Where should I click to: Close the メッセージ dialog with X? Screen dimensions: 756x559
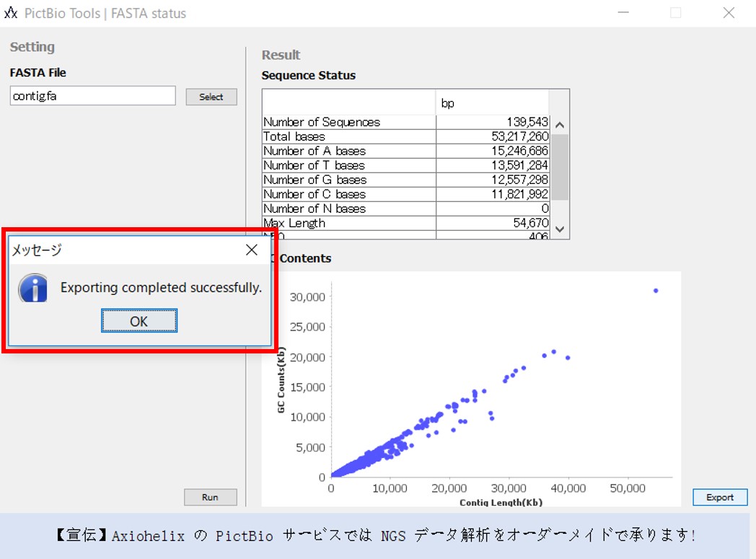click(x=251, y=250)
